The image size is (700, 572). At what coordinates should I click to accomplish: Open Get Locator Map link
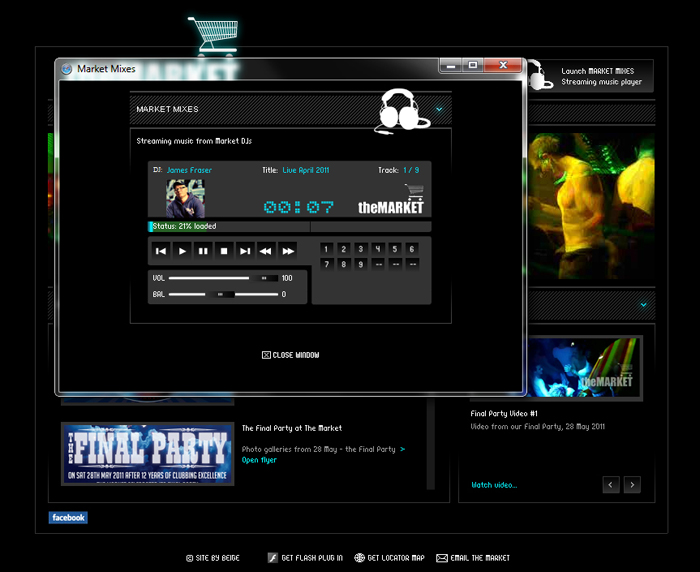(396, 558)
